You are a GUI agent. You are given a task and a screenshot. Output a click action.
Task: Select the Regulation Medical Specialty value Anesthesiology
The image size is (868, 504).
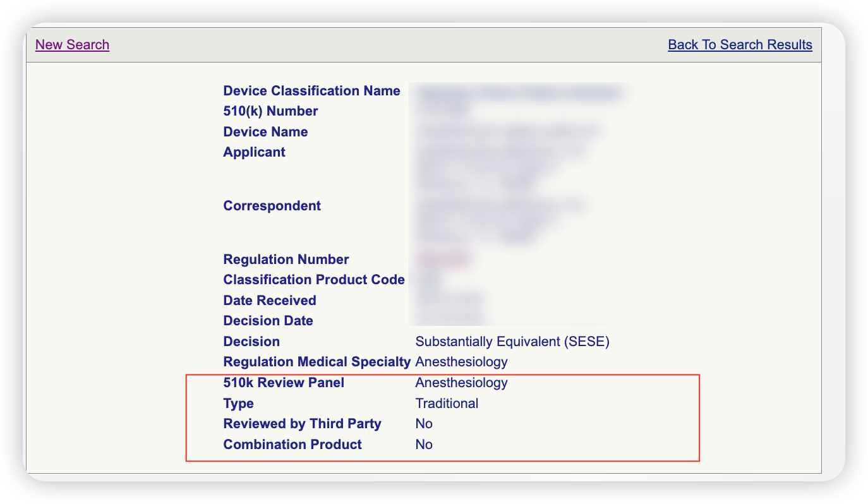click(461, 361)
